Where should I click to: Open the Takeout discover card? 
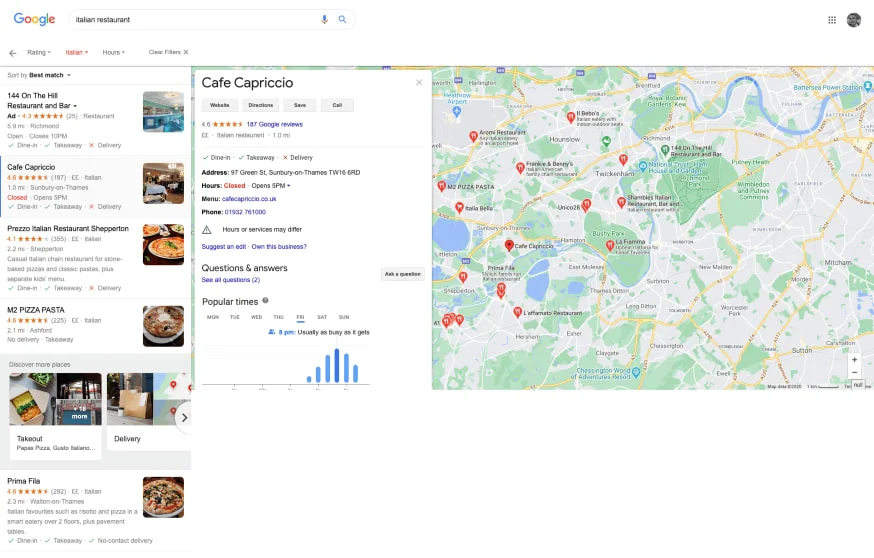55,416
